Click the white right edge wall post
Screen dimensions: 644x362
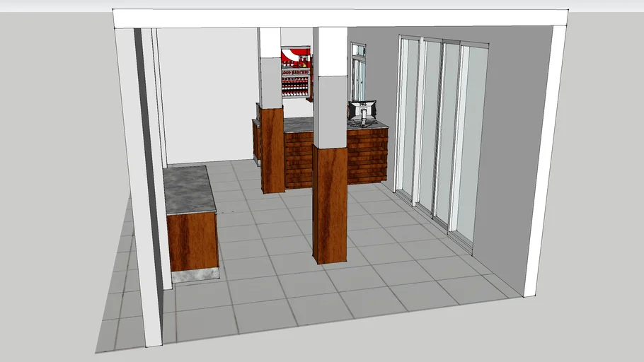coord(545,156)
